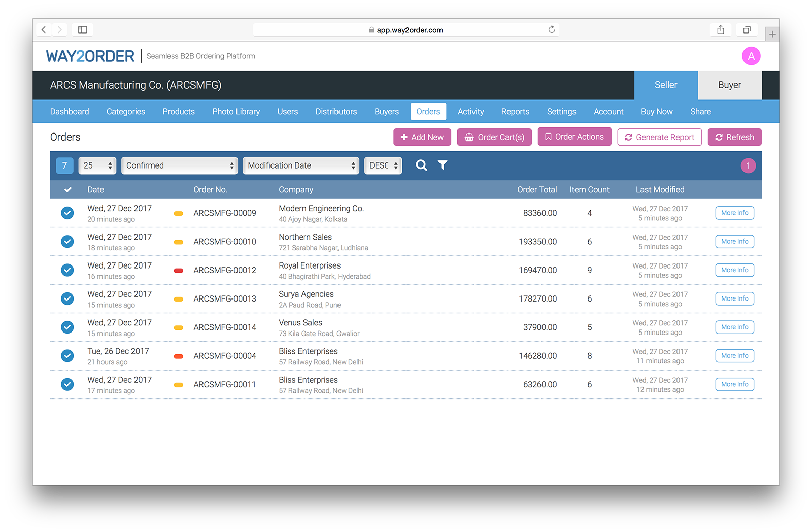Image resolution: width=812 pixels, height=532 pixels.
Task: Uncheck the Surya Agencies order row
Action: [x=67, y=298]
